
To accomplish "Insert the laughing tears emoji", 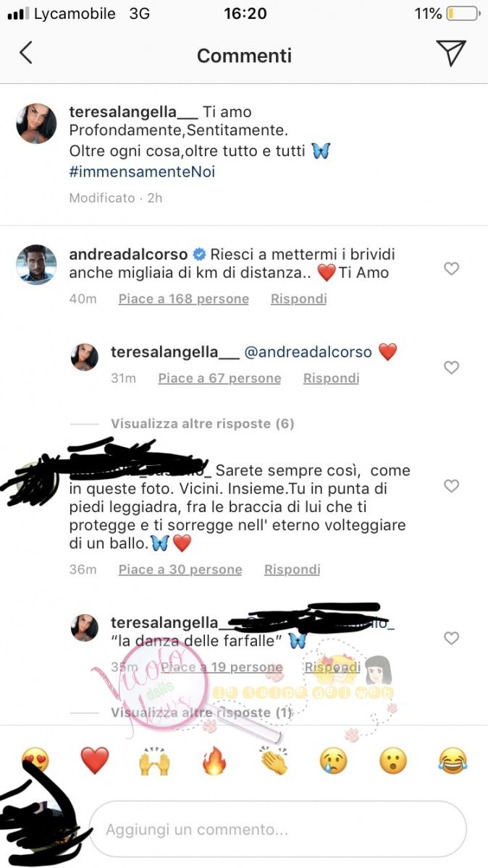I will coord(453,760).
